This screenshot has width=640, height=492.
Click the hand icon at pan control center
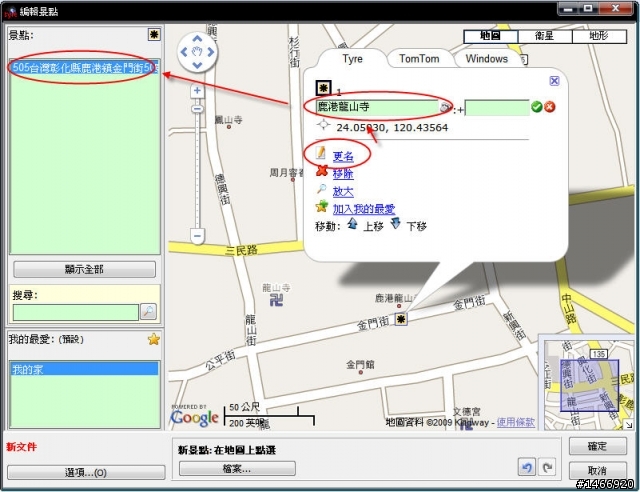coord(198,52)
